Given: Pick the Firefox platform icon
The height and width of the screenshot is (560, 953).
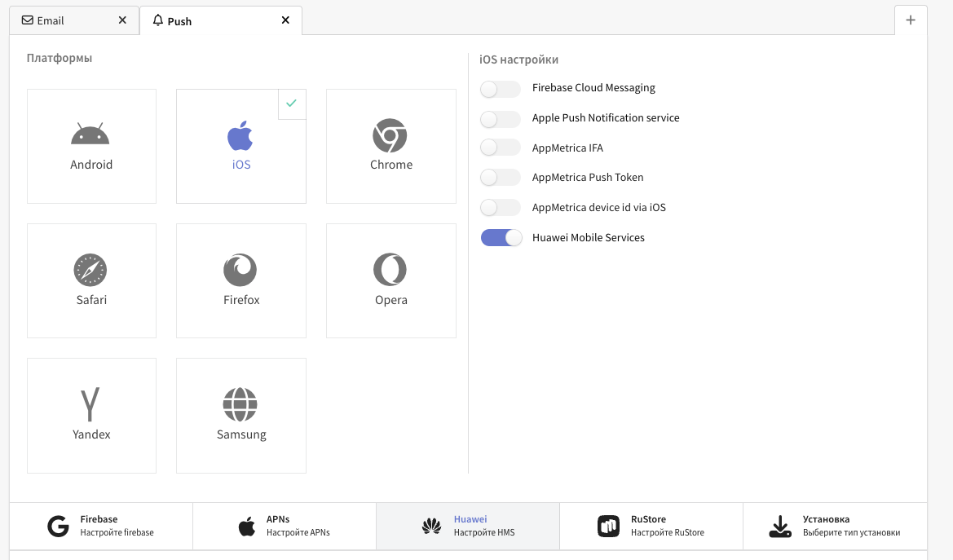Looking at the screenshot, I should (x=240, y=270).
